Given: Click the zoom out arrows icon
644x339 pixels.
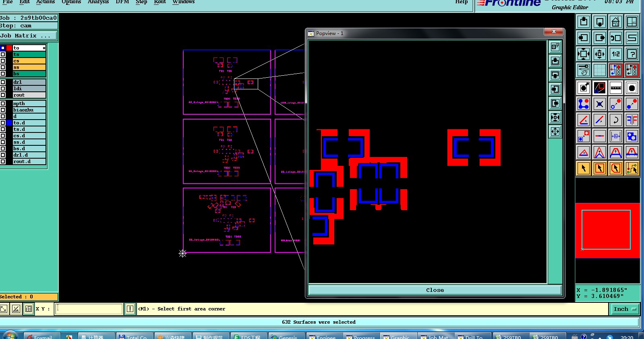Looking at the screenshot, I should click(x=600, y=54).
